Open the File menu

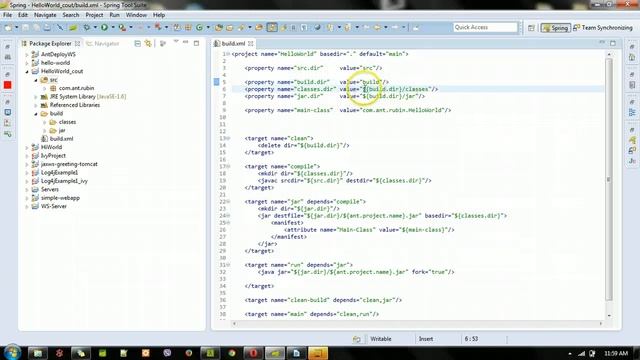(x=7, y=15)
